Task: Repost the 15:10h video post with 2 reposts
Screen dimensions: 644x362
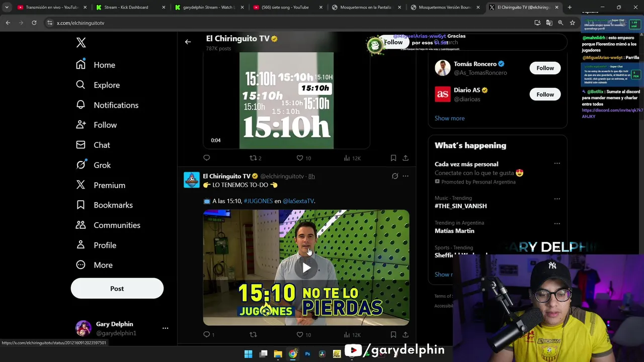Action: (256, 158)
